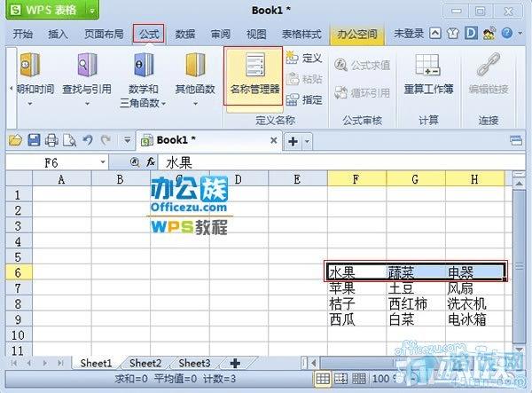Image resolution: width=532 pixels, height=393 pixels.
Task: Switch to normal view in status bar
Action: 323,379
